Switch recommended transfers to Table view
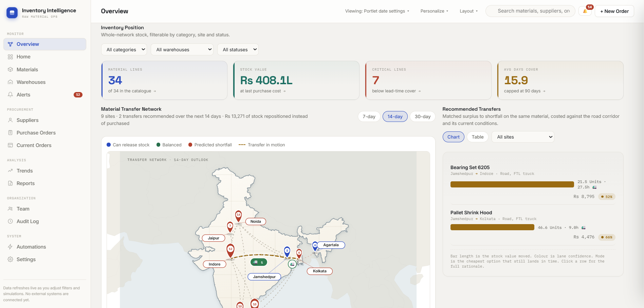 (x=478, y=137)
